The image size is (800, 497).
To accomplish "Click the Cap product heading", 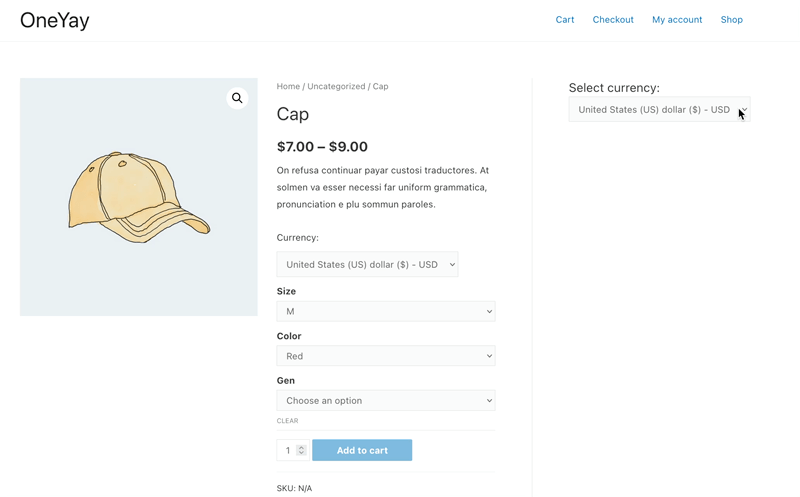I will click(293, 114).
